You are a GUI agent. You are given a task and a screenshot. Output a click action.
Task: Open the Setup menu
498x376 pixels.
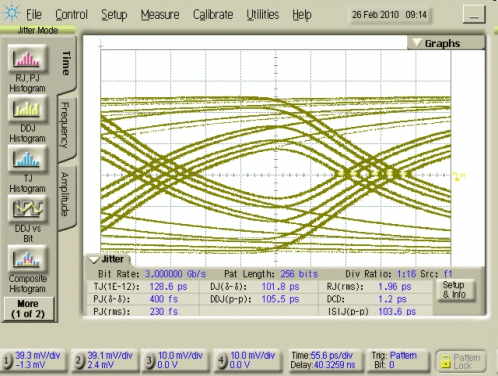(114, 15)
